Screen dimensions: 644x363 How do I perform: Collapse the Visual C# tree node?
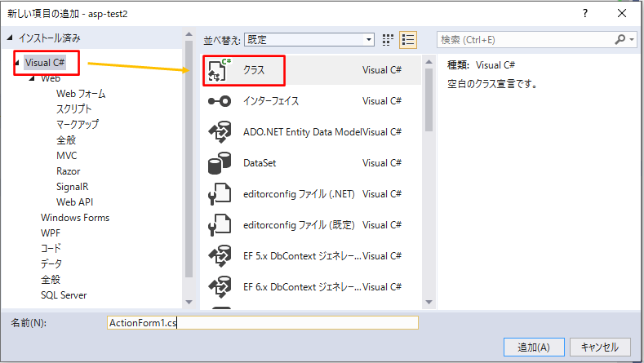pos(17,63)
